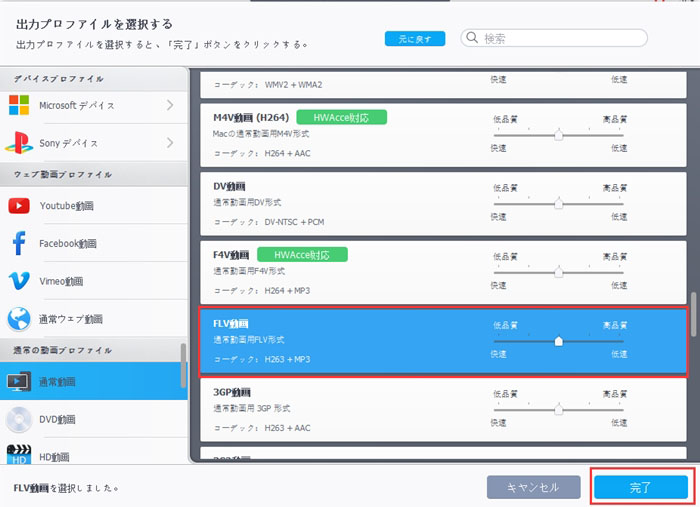
Task: Open the 通常動画 profile category
Action: point(90,381)
